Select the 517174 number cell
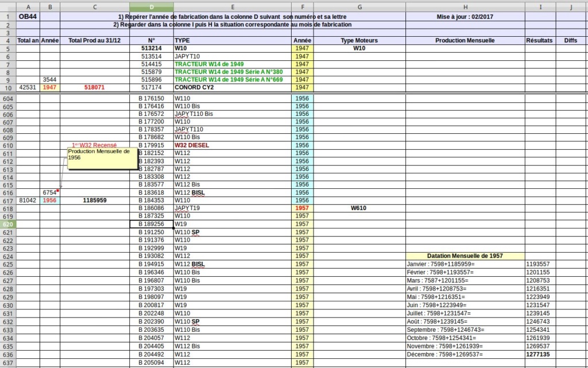The image size is (588, 368). click(152, 87)
